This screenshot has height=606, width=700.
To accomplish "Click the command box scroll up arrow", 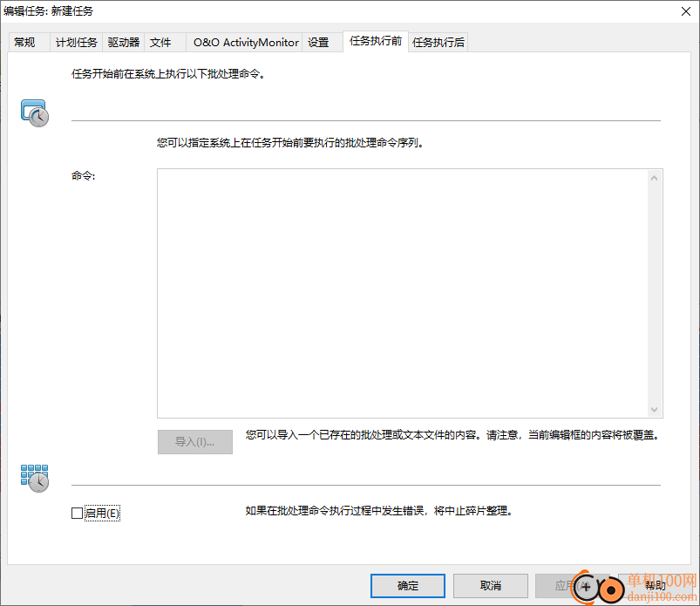I will (x=654, y=178).
